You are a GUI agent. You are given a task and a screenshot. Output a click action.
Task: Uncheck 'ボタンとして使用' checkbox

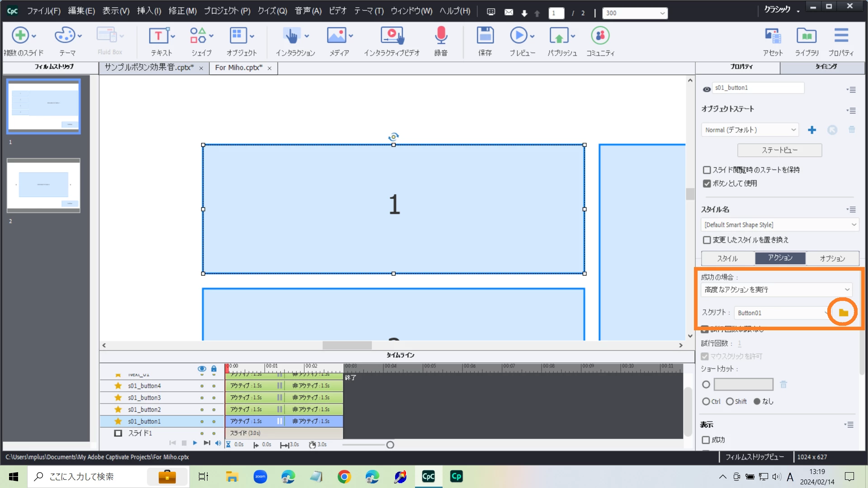point(707,183)
